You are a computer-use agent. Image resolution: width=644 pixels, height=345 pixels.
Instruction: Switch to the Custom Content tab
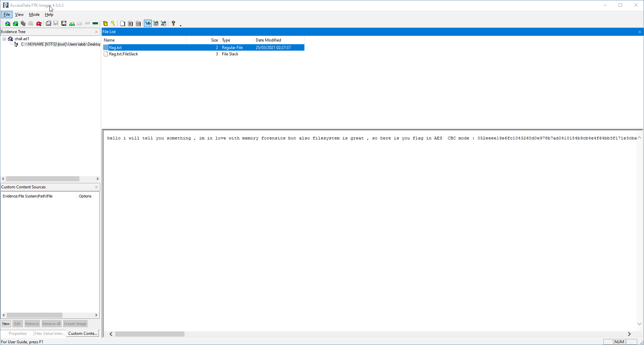[x=83, y=334]
